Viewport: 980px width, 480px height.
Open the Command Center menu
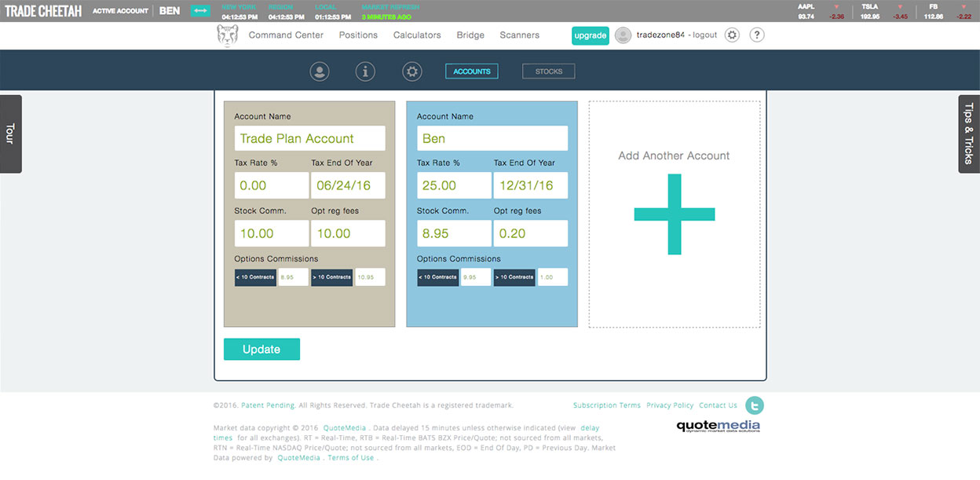coord(286,35)
